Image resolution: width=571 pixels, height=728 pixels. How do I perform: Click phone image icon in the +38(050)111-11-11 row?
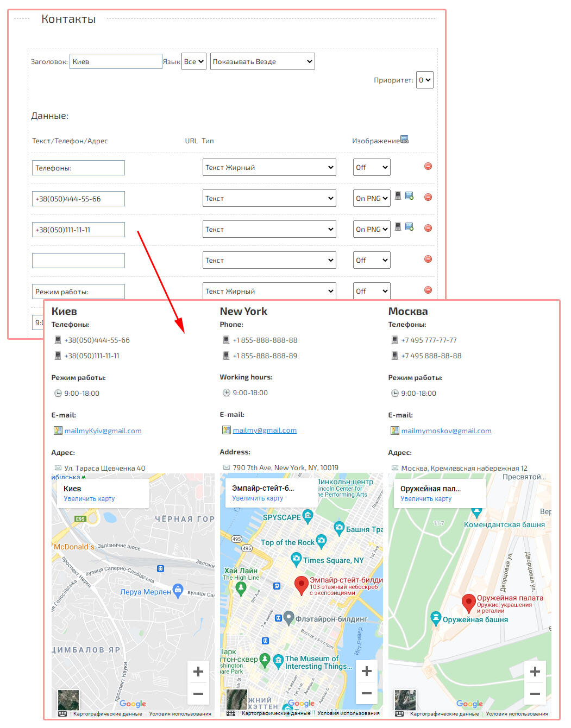click(398, 226)
